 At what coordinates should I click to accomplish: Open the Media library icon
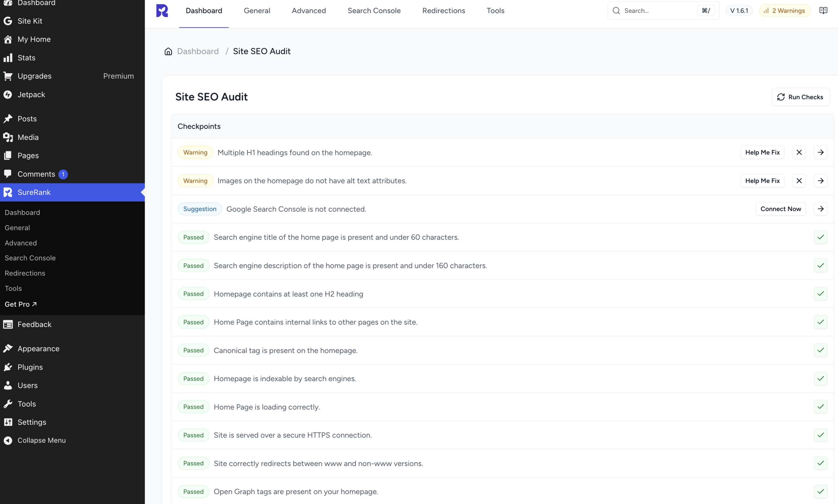point(8,137)
